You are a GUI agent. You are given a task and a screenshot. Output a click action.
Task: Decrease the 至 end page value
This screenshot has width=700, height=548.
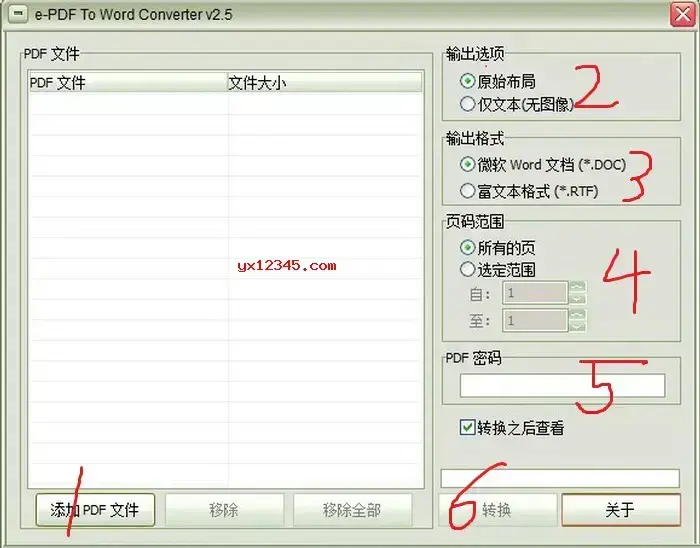pos(578,327)
